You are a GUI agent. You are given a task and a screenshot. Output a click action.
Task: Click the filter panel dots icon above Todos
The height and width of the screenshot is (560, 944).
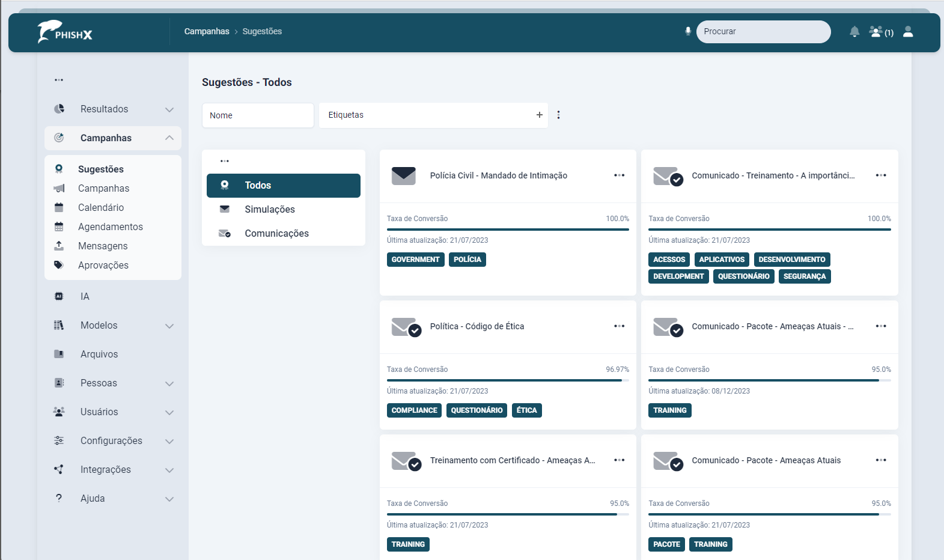[x=225, y=161]
